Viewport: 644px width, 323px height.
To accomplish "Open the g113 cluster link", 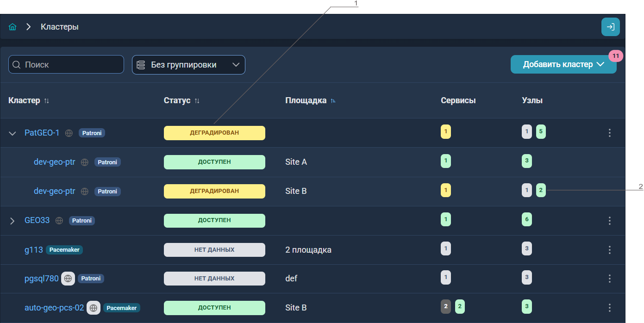I will click(x=34, y=250).
